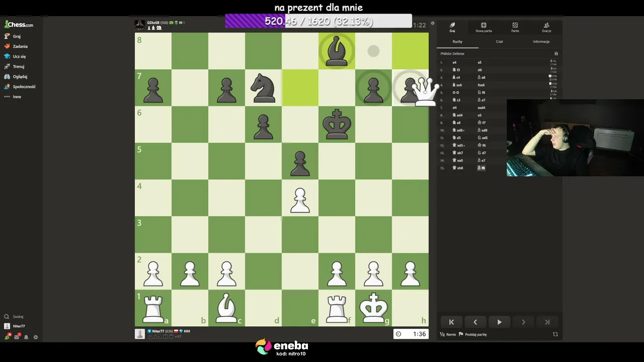Select the Graj rocket tab
Screen dimensions: 644x362
click(452, 27)
